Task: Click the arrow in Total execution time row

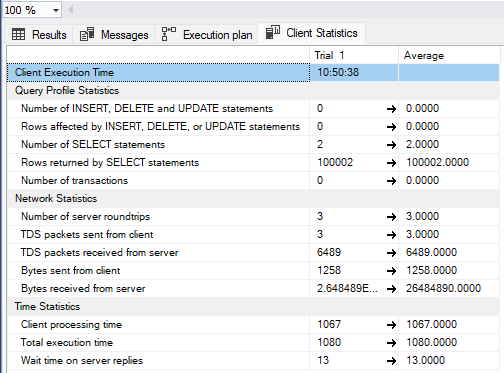Action: pyautogui.click(x=391, y=343)
